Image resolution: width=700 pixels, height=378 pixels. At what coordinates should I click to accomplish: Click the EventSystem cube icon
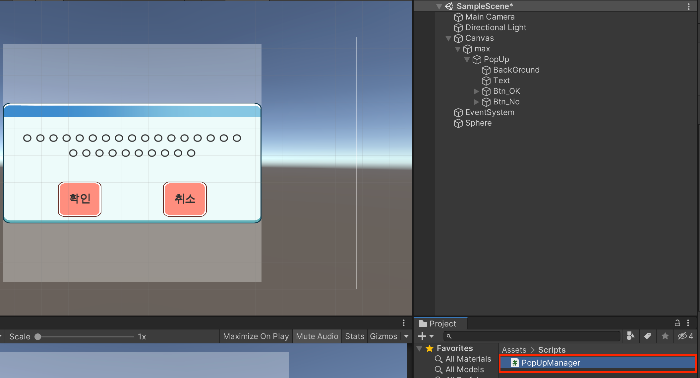tap(458, 112)
